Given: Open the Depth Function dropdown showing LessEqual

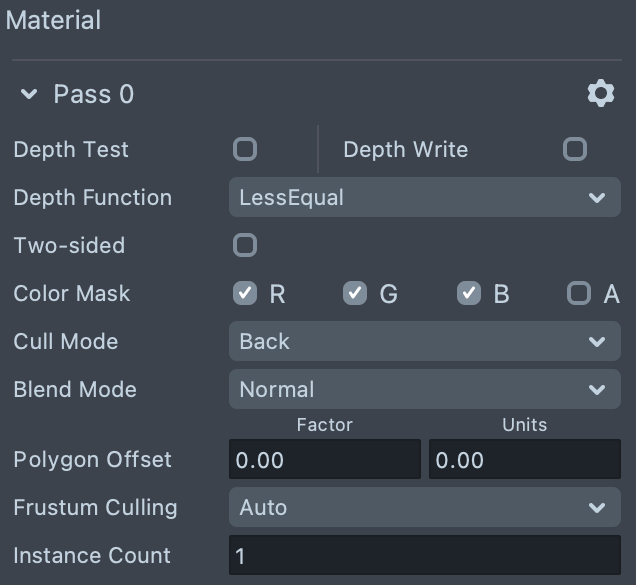Looking at the screenshot, I should tap(424, 198).
